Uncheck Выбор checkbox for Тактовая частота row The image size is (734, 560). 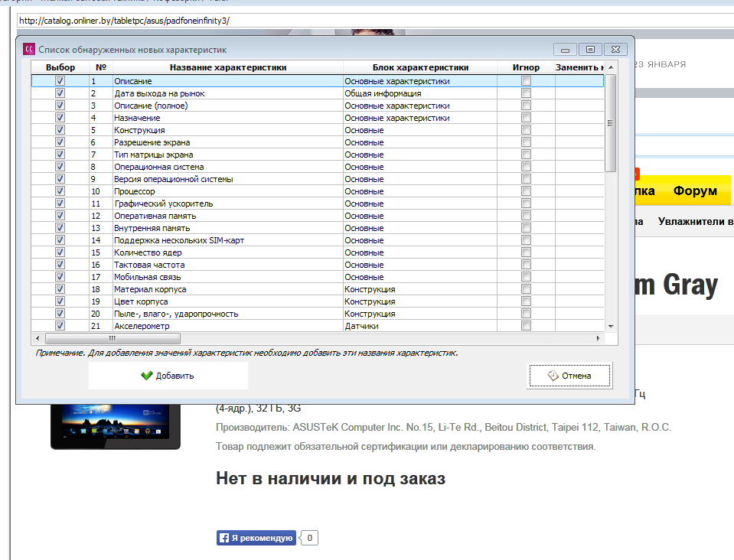pyautogui.click(x=60, y=265)
